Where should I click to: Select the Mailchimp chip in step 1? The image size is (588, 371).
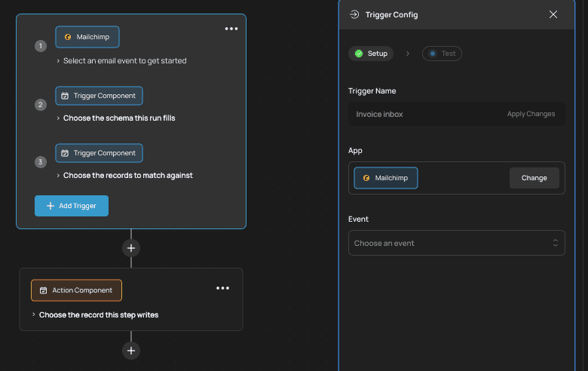pyautogui.click(x=87, y=37)
